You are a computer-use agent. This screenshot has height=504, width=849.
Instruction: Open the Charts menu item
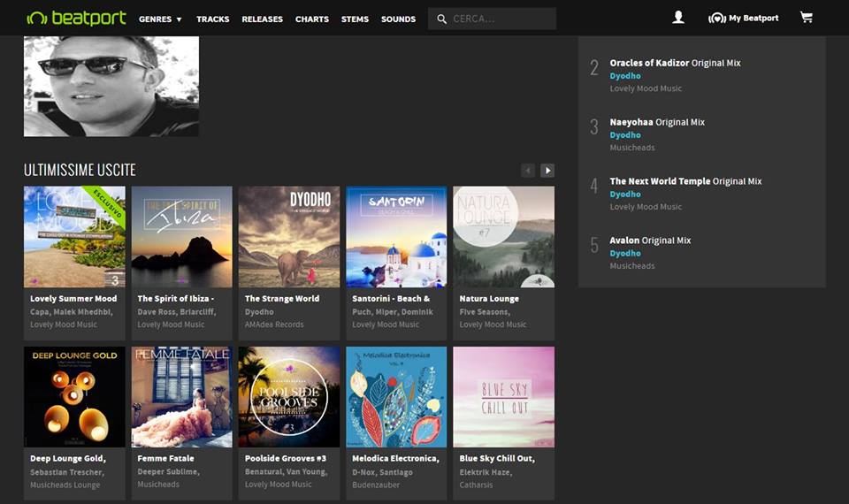coord(312,19)
